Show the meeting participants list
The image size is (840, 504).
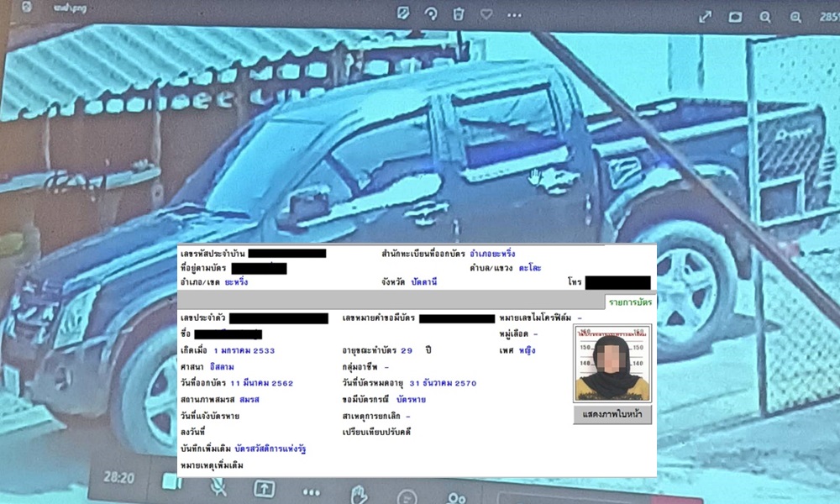456,498
